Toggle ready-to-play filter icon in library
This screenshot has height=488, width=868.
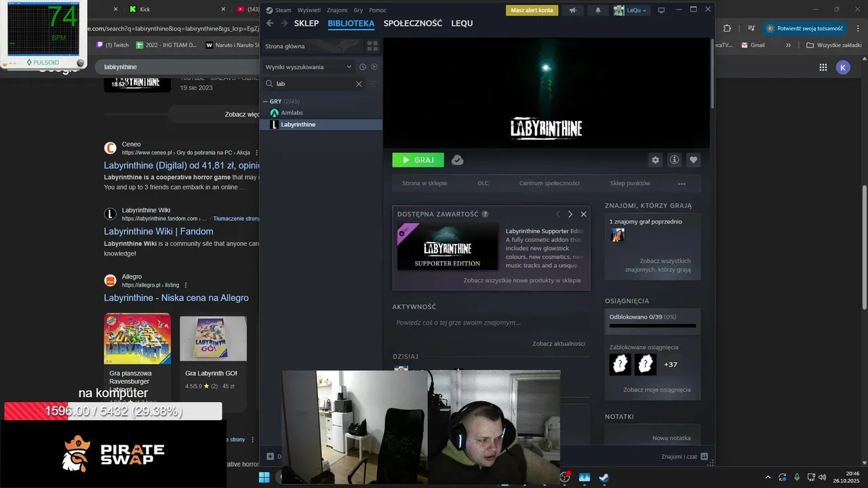pos(374,66)
